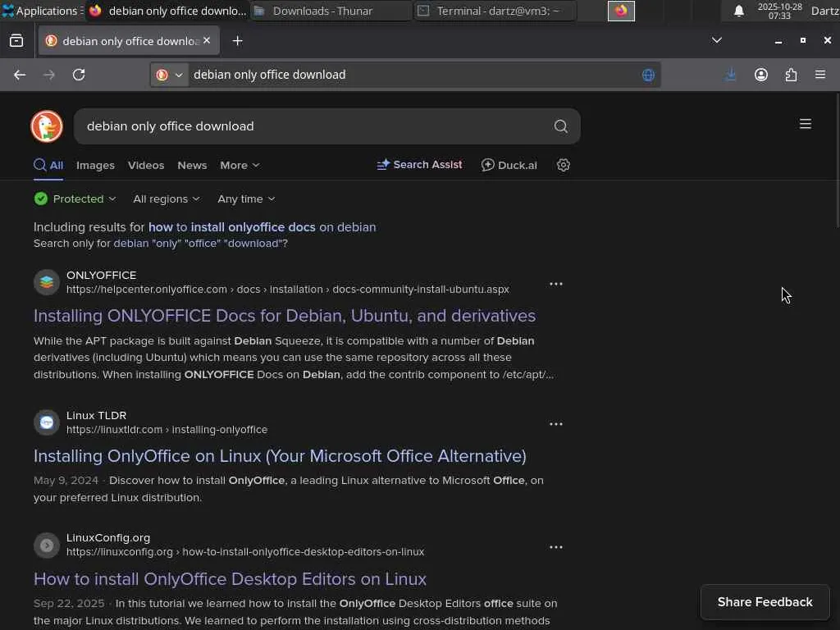Open options menu for ONLYOFFICE result
The image size is (840, 630).
(x=556, y=284)
